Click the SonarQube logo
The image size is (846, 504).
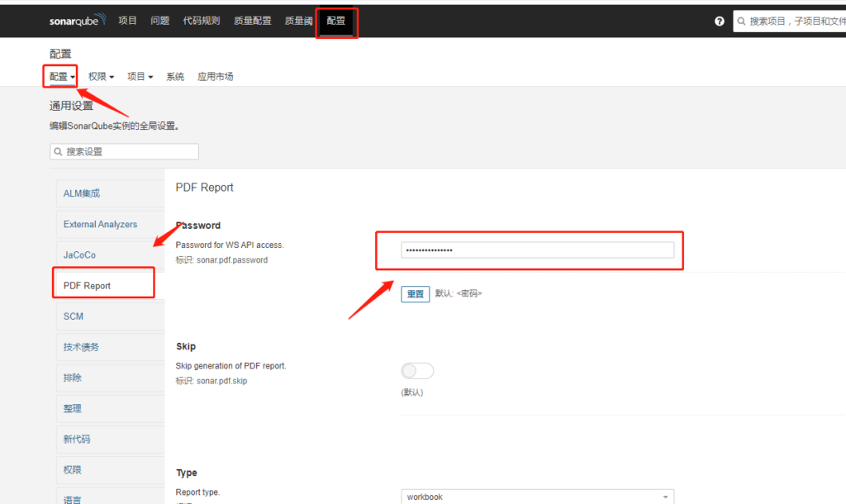(78, 21)
